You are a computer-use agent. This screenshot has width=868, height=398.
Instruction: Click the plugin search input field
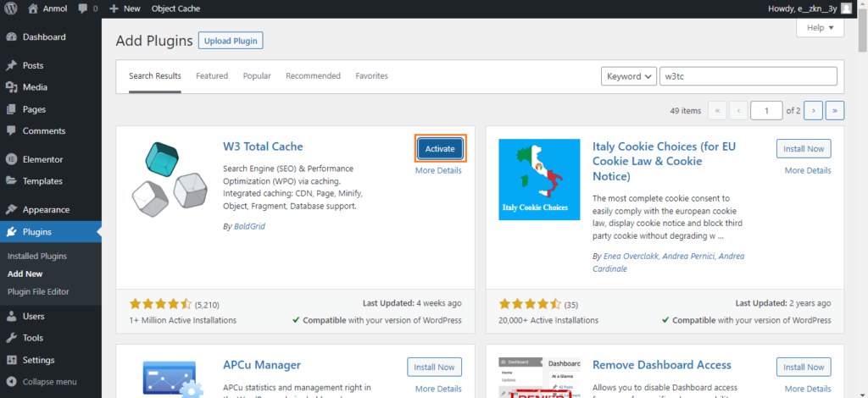[x=748, y=76]
